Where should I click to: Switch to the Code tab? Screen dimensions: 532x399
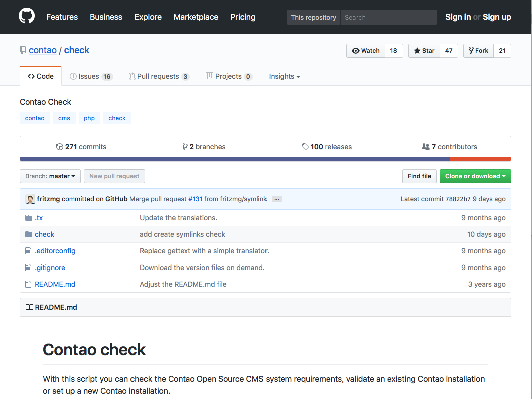point(41,76)
